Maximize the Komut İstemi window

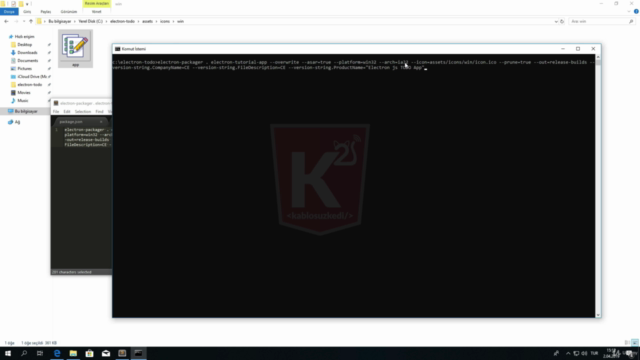[x=578, y=49]
